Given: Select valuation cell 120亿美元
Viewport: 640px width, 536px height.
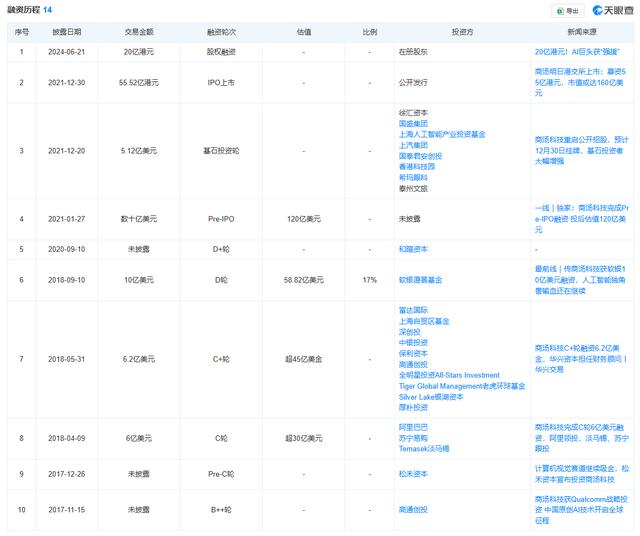Looking at the screenshot, I should coord(304,219).
